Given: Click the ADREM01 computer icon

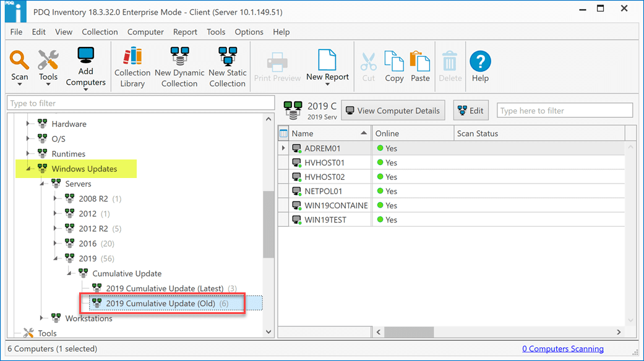Looking at the screenshot, I should point(296,148).
